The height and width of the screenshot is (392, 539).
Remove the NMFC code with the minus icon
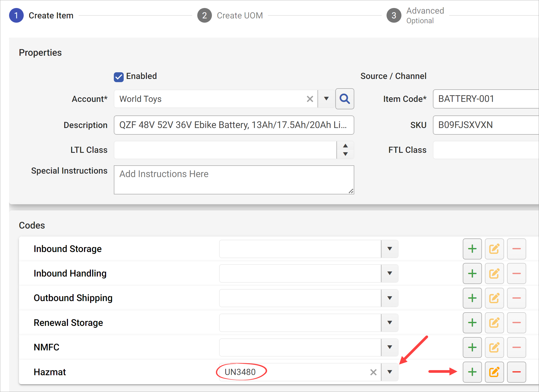[516, 347]
